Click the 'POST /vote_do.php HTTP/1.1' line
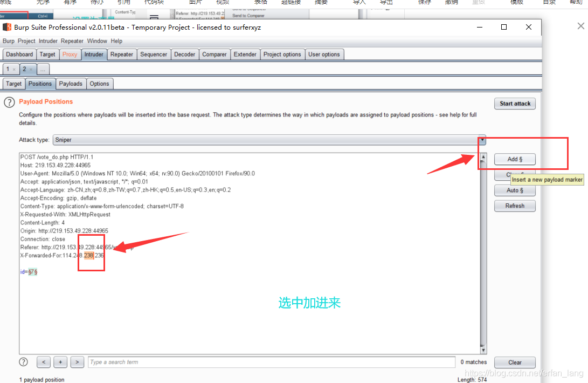Viewport: 588px width, 383px height. 57,157
